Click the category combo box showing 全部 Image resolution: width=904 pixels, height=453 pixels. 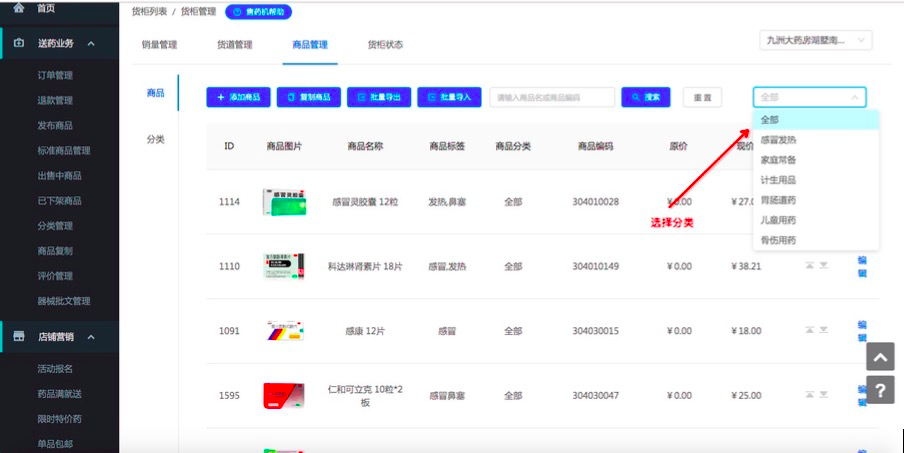tap(809, 97)
